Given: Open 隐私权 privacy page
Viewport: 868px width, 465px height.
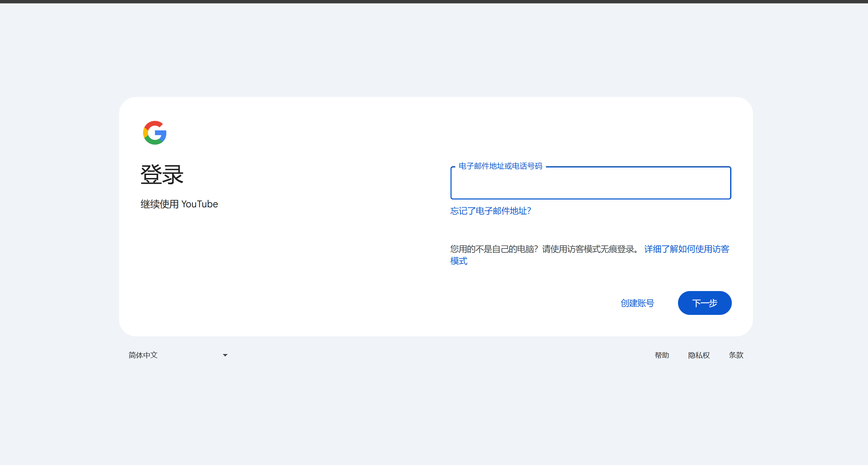Looking at the screenshot, I should click(x=698, y=355).
